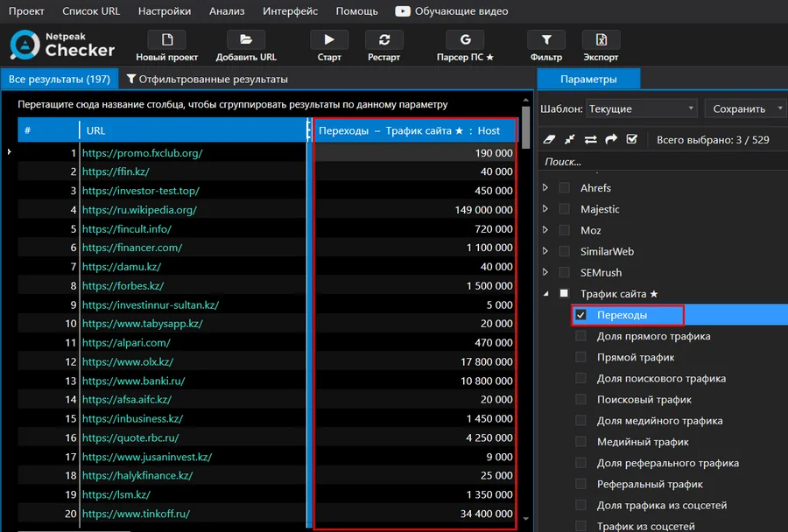Switch to the Все результаты (197) tab
The image size is (788, 532).
point(60,79)
